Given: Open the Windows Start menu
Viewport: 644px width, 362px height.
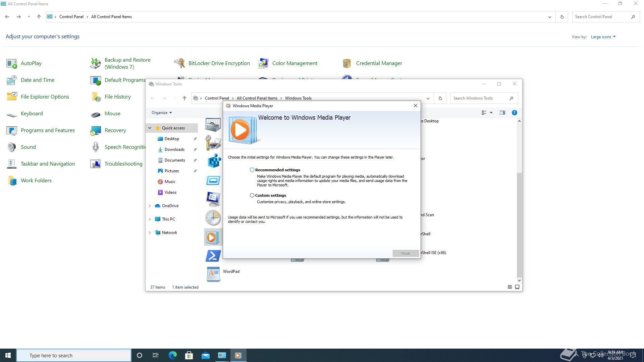Looking at the screenshot, I should pyautogui.click(x=8, y=355).
